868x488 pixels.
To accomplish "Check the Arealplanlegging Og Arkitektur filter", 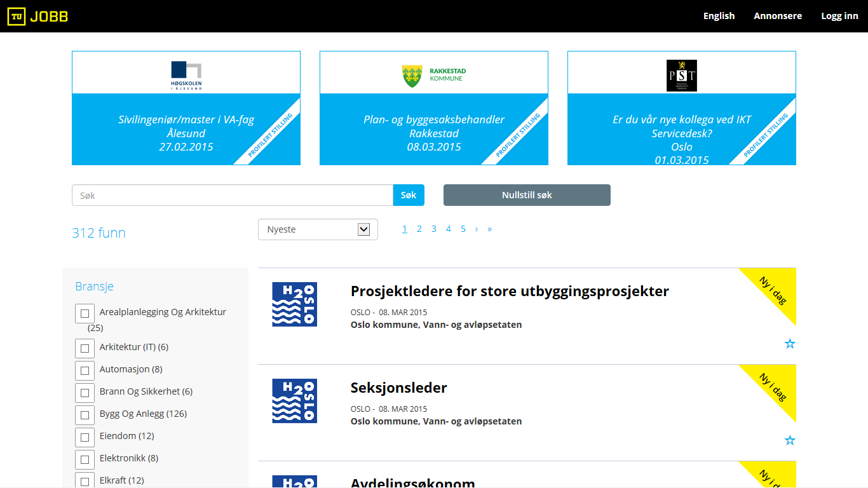I will click(x=85, y=313).
